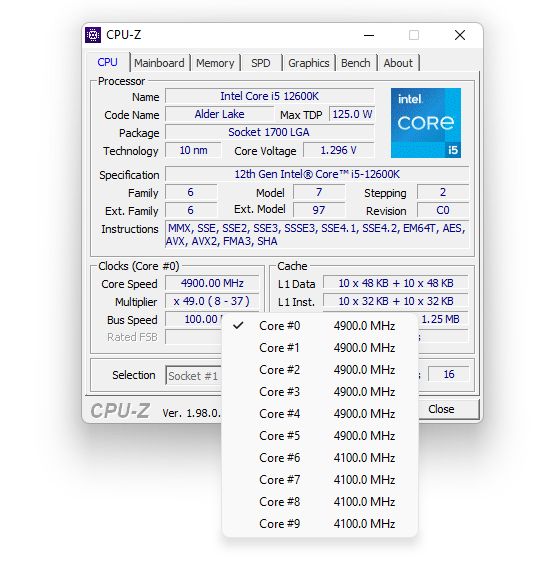Screen dimensions: 550x570
Task: Click the Multiplier x 49.0 value
Action: [x=212, y=301]
